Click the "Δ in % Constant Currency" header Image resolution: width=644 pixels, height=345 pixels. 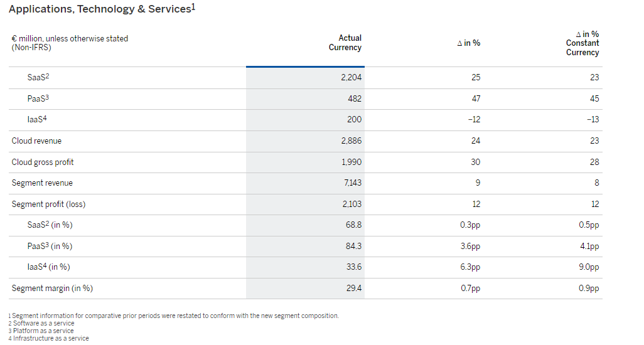click(582, 43)
